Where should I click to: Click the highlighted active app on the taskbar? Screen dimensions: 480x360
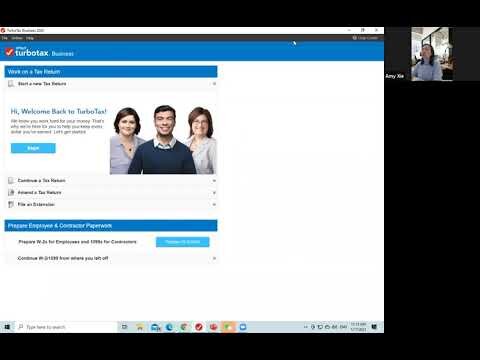click(x=228, y=327)
